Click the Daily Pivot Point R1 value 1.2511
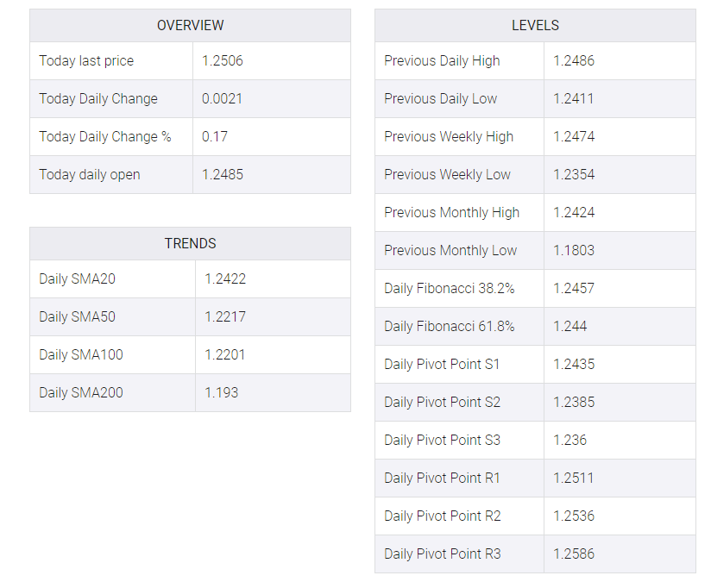Screen dimensions: 711x588 point(573,478)
